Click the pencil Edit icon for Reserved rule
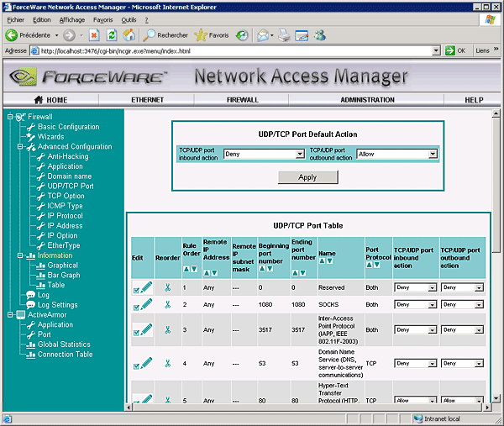Viewport: 504px width, 426px height. [x=146, y=287]
